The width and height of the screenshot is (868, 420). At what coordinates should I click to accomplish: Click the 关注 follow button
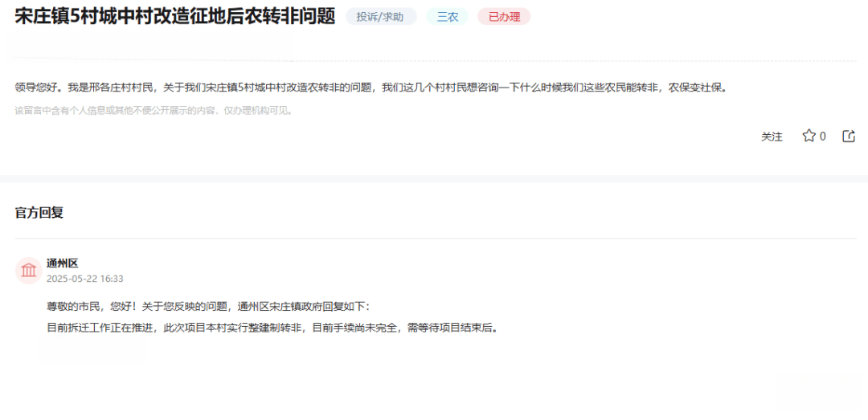(x=772, y=137)
